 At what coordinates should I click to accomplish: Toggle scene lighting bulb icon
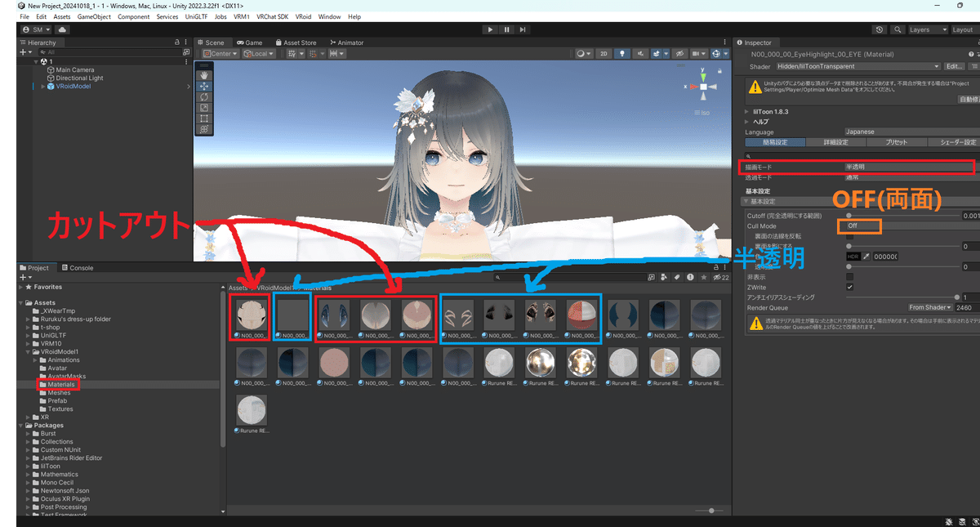click(622, 54)
